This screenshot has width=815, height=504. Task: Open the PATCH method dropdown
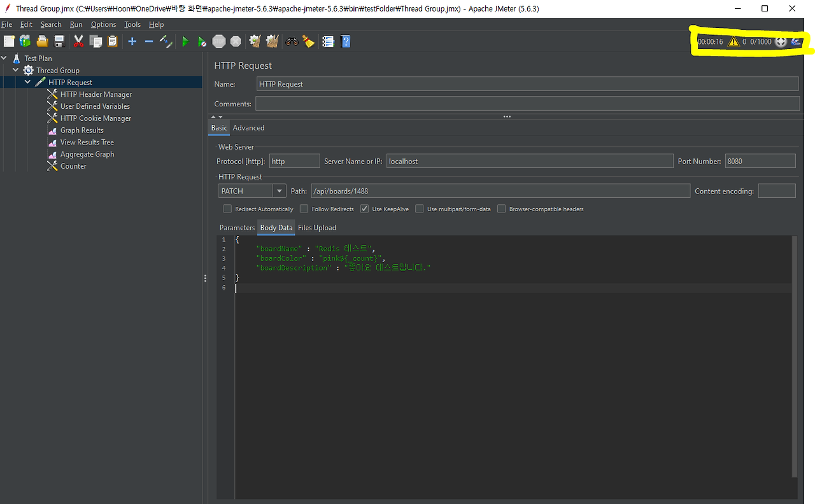[x=279, y=191]
